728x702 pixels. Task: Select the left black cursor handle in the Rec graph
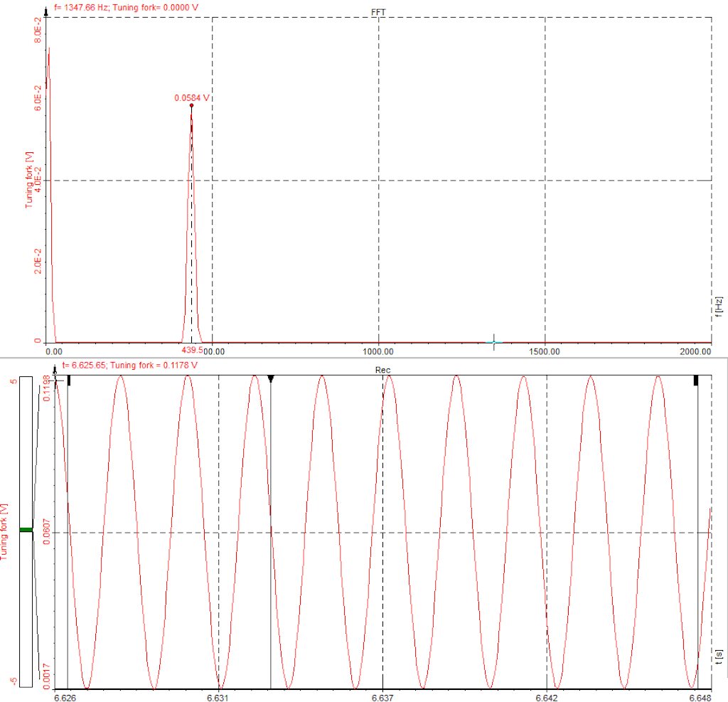click(x=69, y=381)
